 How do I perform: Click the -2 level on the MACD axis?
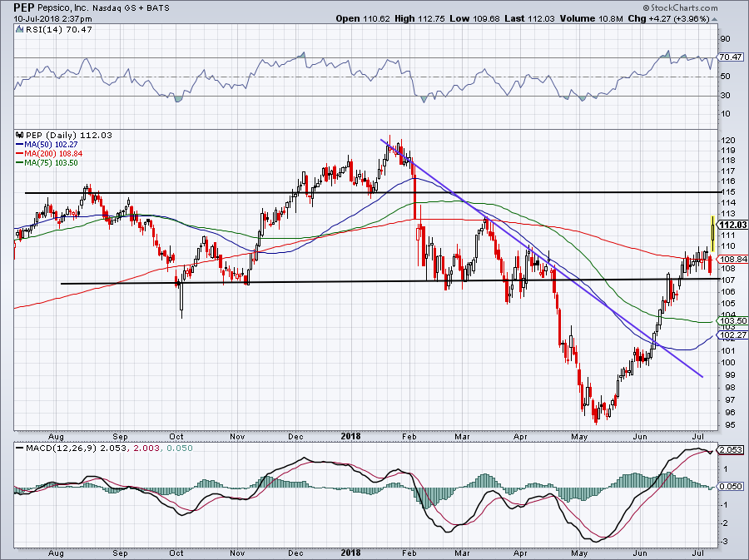[x=725, y=523]
